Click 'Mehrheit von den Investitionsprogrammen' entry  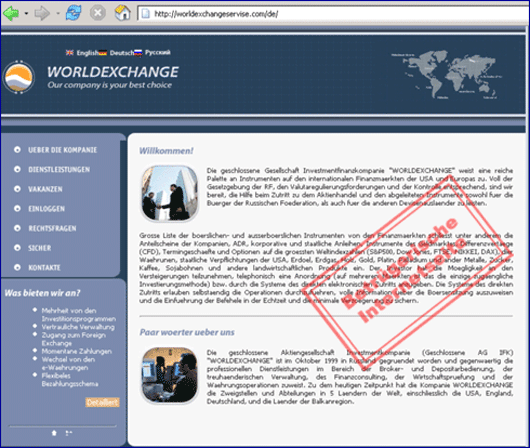coord(79,315)
